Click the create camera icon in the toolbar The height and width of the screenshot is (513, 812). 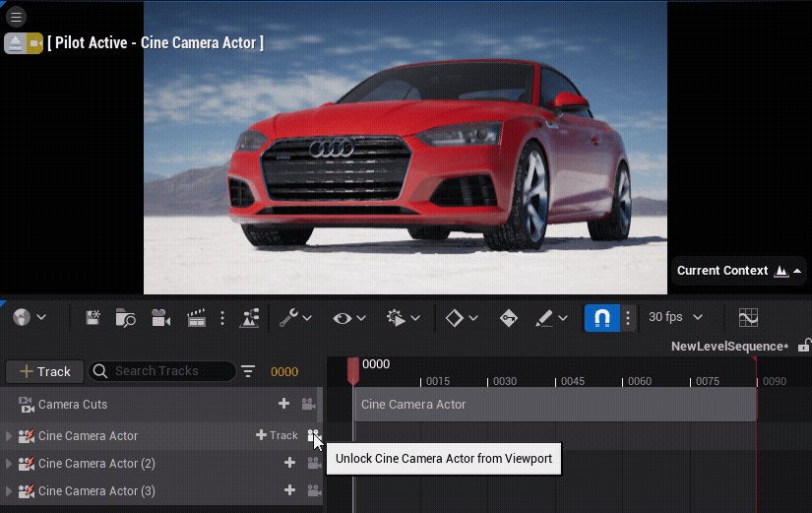(160, 318)
